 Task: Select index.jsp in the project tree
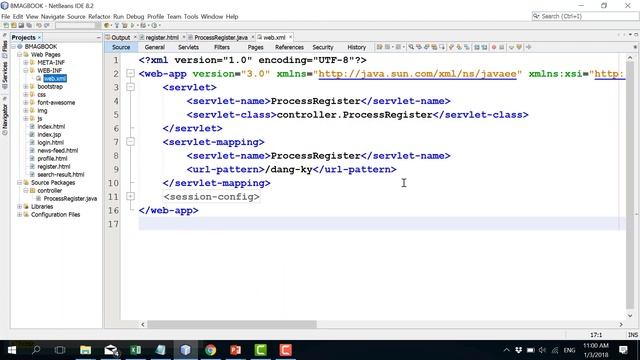(49, 135)
